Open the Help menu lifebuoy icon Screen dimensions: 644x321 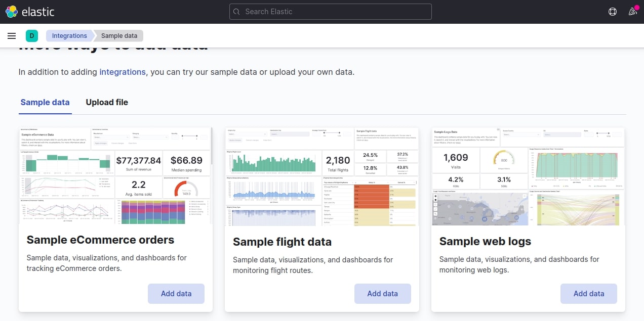click(x=613, y=12)
